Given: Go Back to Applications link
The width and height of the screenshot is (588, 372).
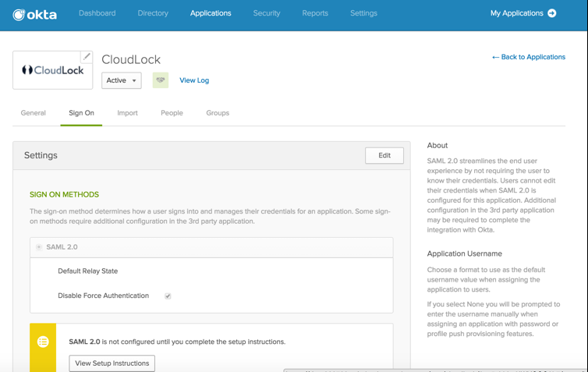Looking at the screenshot, I should pos(529,57).
